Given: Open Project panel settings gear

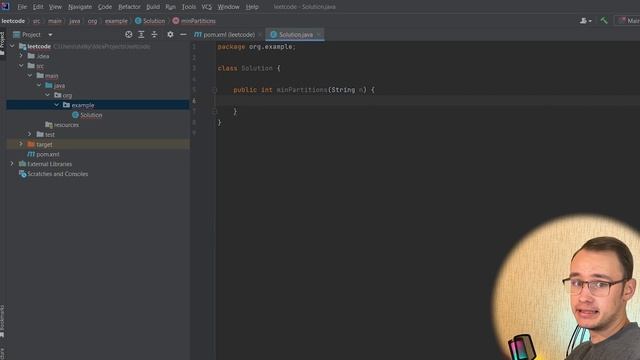Looking at the screenshot, I should (x=170, y=35).
